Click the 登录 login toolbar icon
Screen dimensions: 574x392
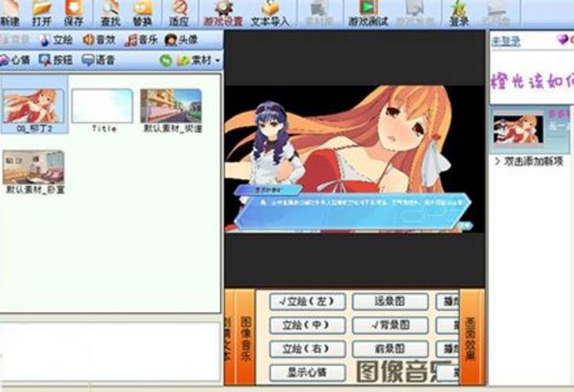click(459, 13)
